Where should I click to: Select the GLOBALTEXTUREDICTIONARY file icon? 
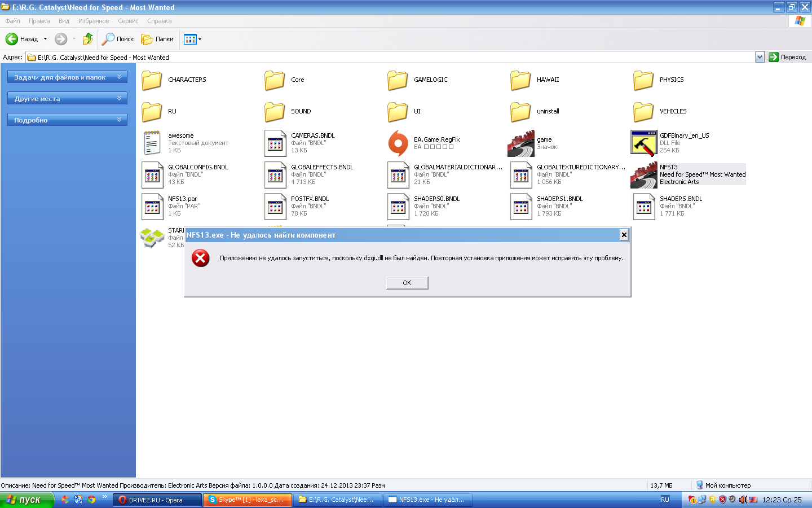click(521, 175)
